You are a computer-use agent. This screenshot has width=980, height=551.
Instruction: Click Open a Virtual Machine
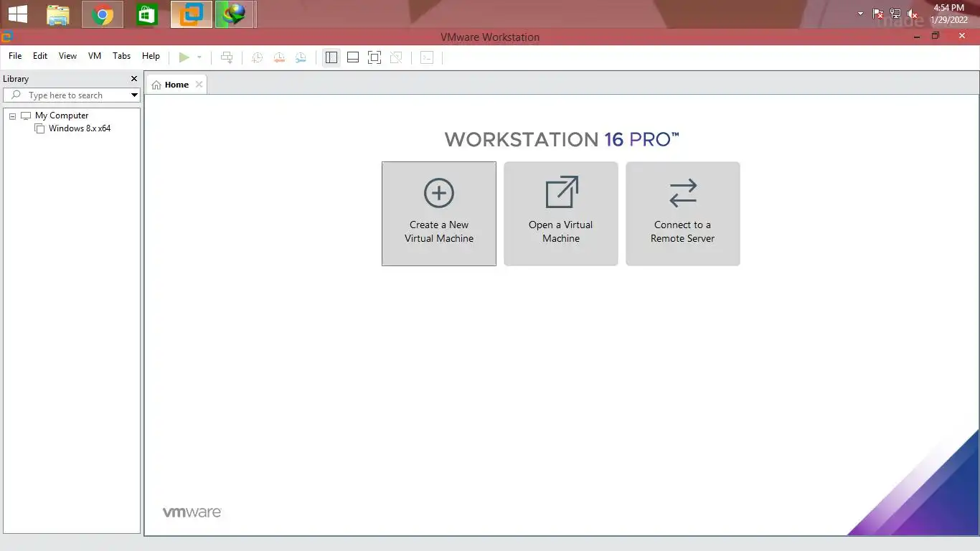pyautogui.click(x=561, y=214)
